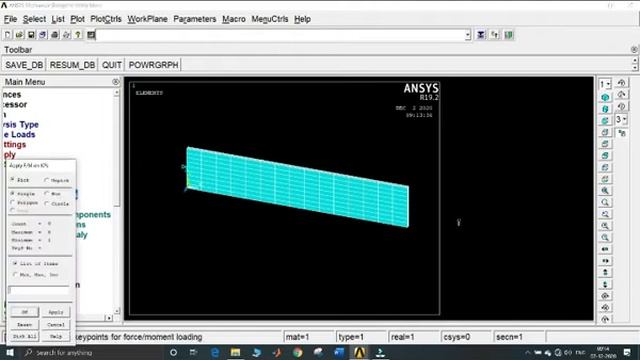Open File Explorer from the taskbar
The width and height of the screenshot is (640, 360).
tap(236, 352)
